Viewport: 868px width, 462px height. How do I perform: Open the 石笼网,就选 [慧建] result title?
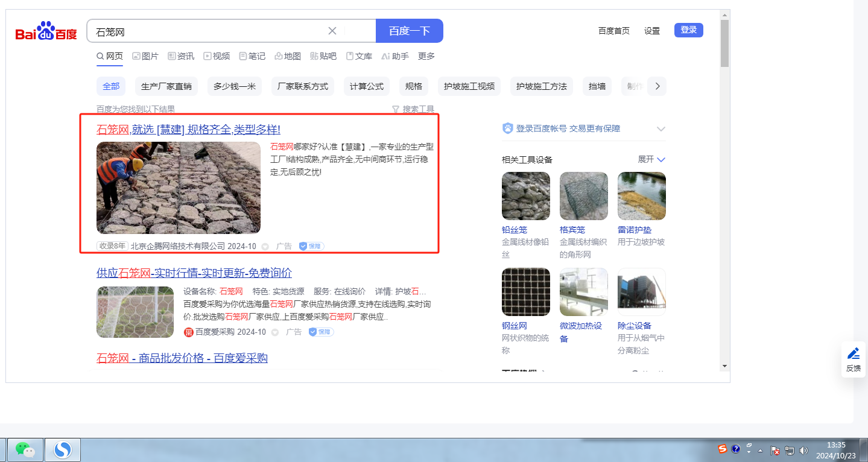[x=188, y=129]
